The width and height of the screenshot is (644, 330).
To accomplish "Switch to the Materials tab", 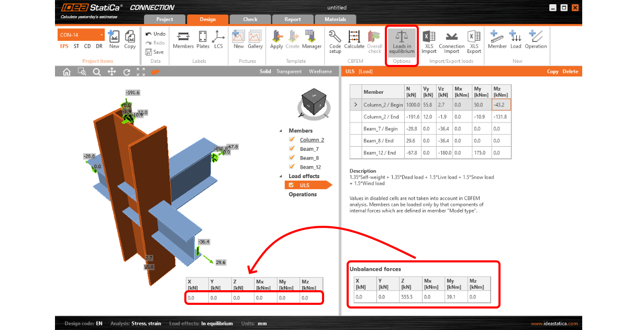I will coord(335,19).
